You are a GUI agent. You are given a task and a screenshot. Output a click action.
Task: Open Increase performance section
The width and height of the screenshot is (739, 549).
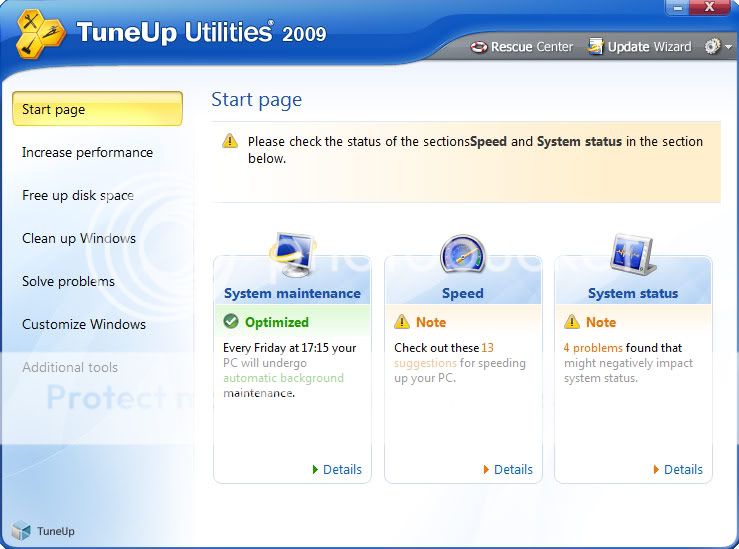[x=87, y=152]
